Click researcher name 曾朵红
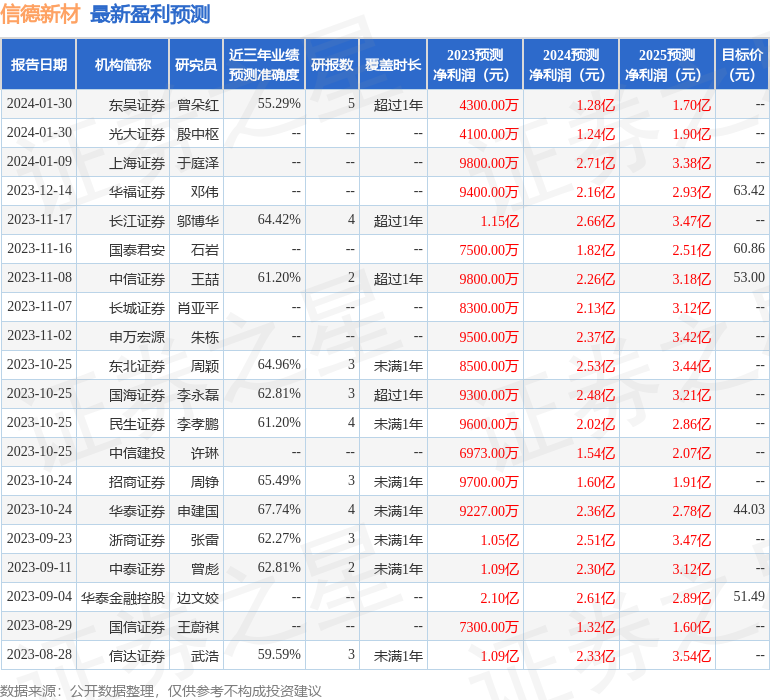770x700 pixels. 198,105
